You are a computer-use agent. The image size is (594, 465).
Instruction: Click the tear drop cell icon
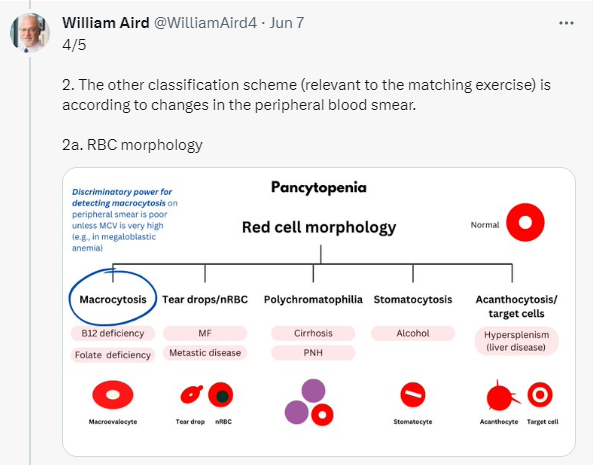coord(191,394)
